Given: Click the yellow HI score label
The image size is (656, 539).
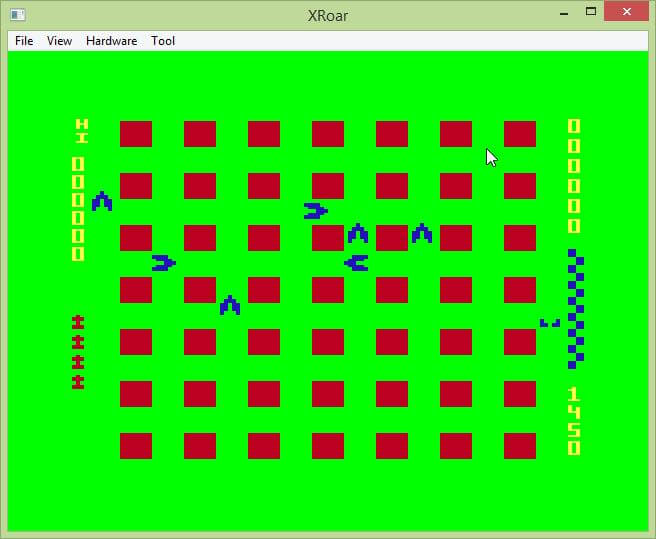Looking at the screenshot, I should click(82, 131).
